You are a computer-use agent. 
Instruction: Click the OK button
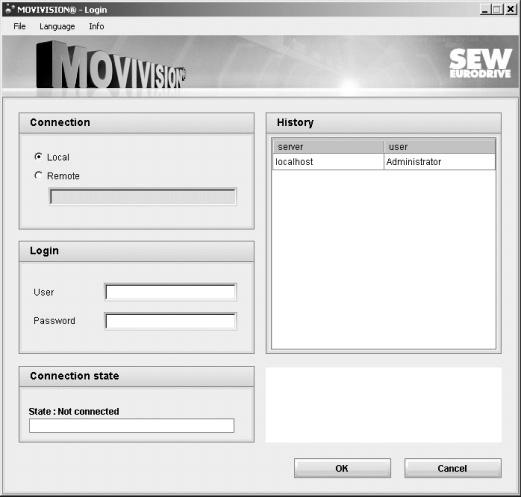click(342, 468)
